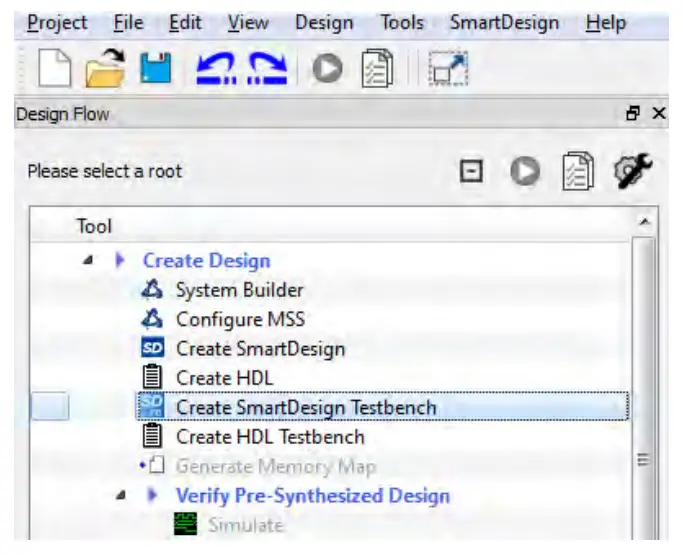
Task: Float the Design Flow panel
Action: (x=632, y=115)
